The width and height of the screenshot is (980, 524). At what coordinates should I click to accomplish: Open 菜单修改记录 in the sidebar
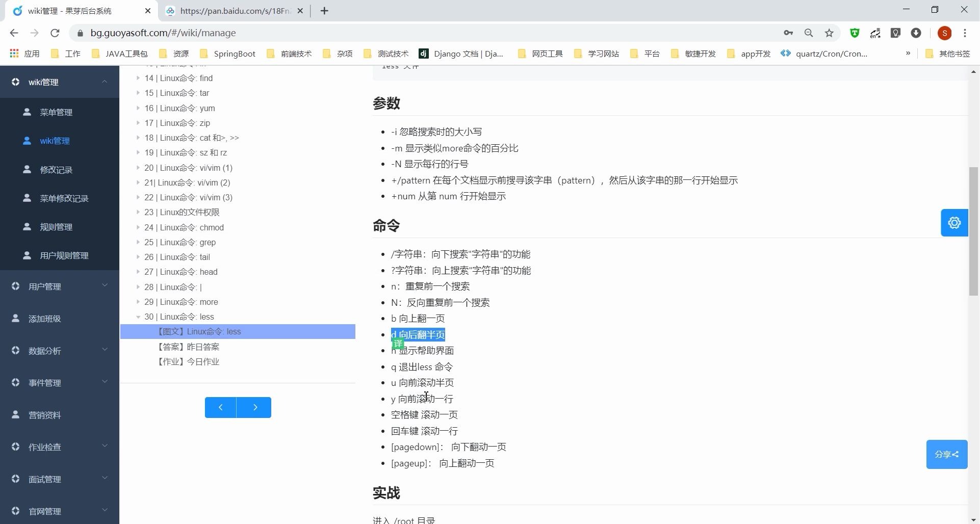click(60, 198)
